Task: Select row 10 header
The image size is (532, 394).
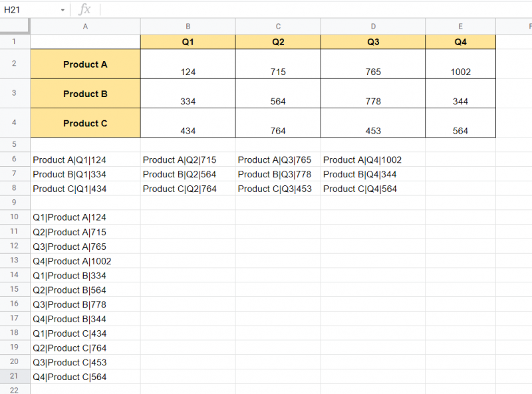Action: (15, 217)
